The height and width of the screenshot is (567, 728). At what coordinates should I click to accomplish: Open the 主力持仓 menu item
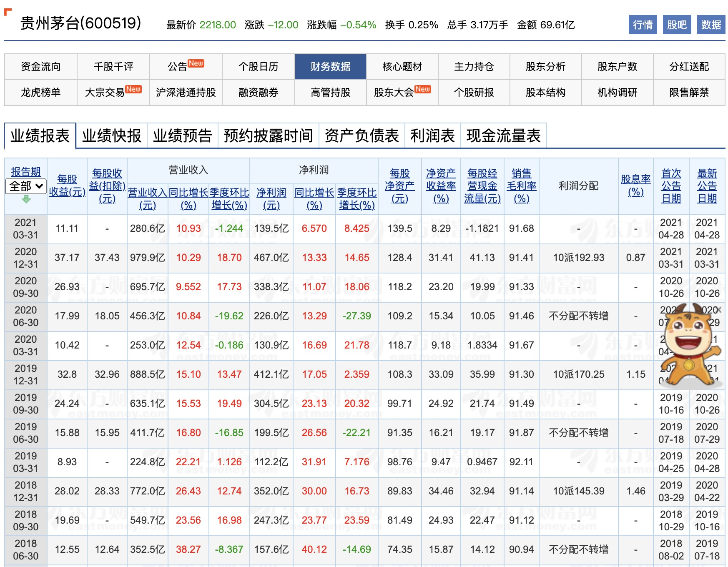tap(474, 67)
